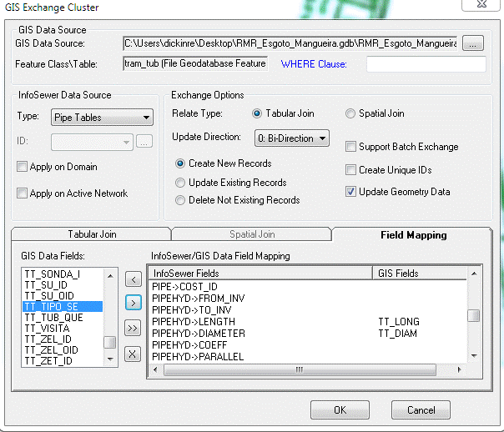The width and height of the screenshot is (504, 432).
Task: Click the GIS Fields column header
Action: coord(420,274)
